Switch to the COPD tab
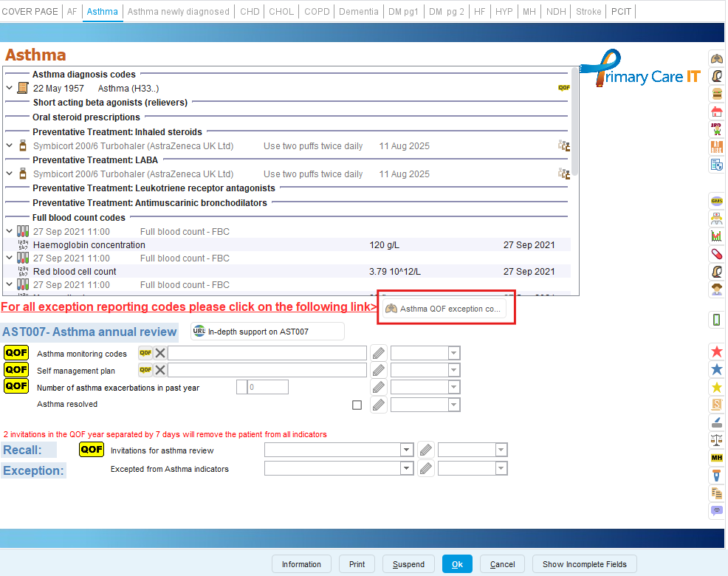728x576 pixels. pos(317,12)
